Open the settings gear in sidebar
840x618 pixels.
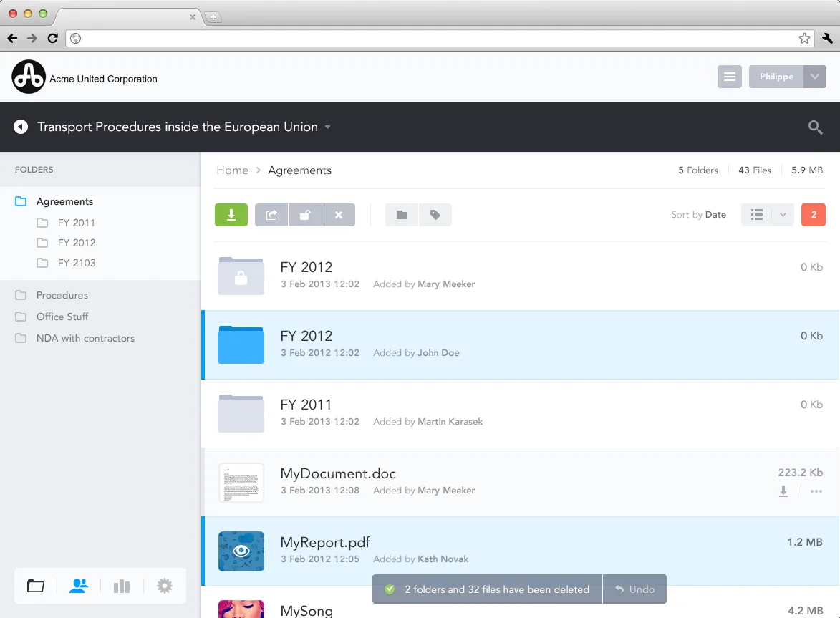pyautogui.click(x=165, y=586)
